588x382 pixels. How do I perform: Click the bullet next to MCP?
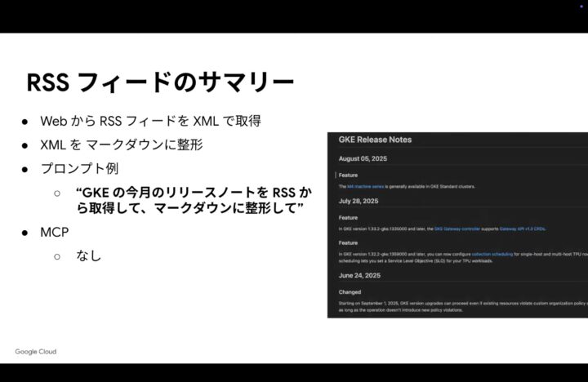pos(26,233)
